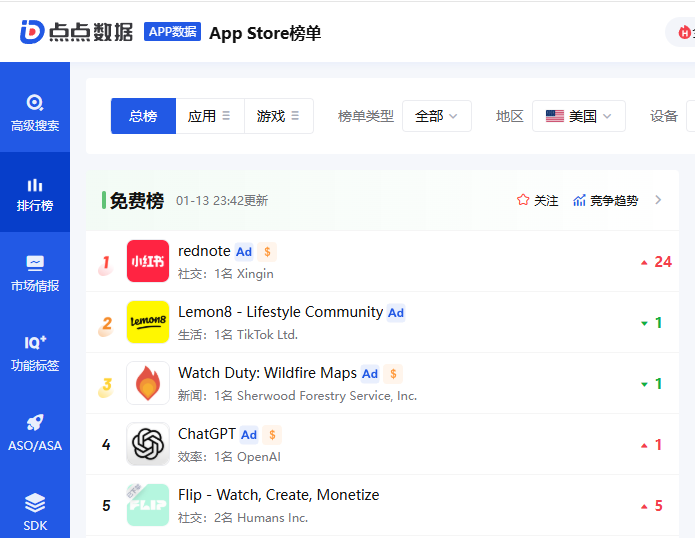
Task: Click the 点点数据 logo
Action: pos(76,32)
